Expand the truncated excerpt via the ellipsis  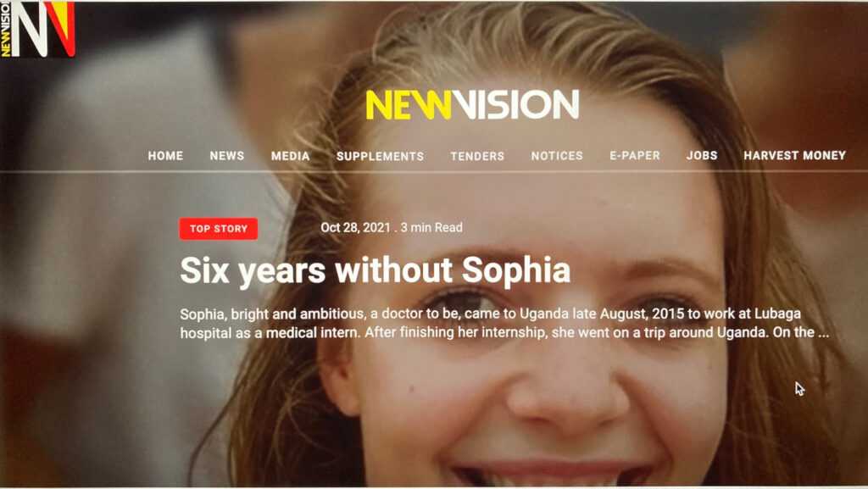pos(823,332)
